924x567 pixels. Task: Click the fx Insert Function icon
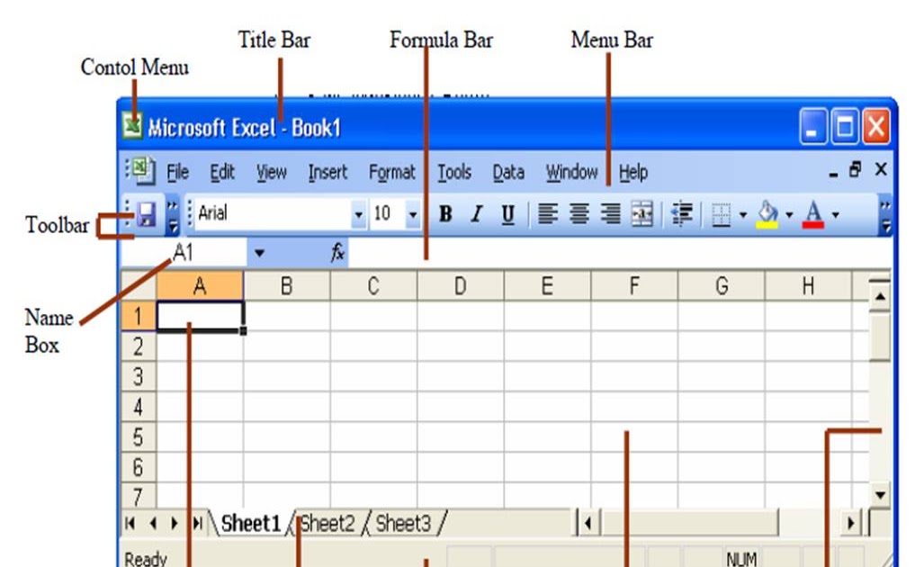337,252
